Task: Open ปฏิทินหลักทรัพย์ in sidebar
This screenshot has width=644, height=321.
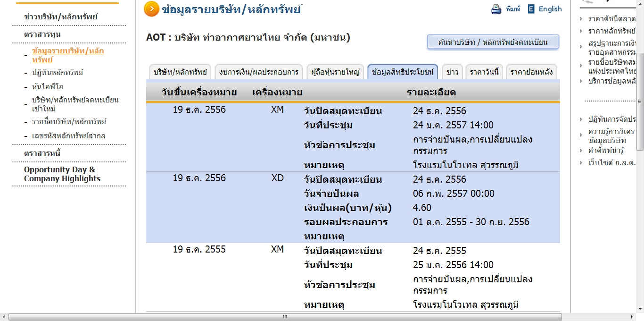Action: [58, 73]
